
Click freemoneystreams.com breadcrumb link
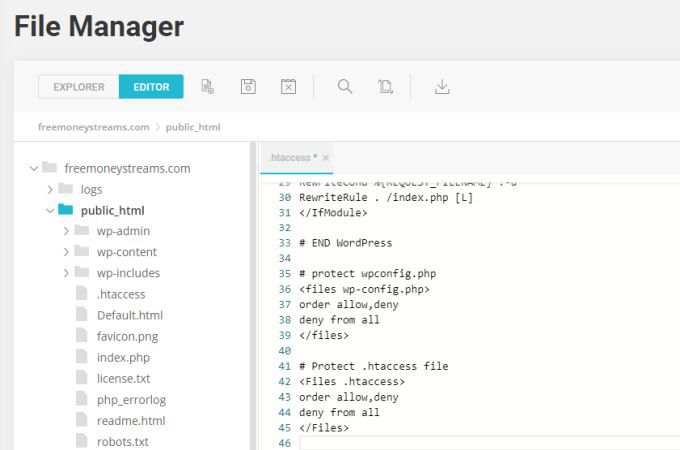click(x=94, y=127)
